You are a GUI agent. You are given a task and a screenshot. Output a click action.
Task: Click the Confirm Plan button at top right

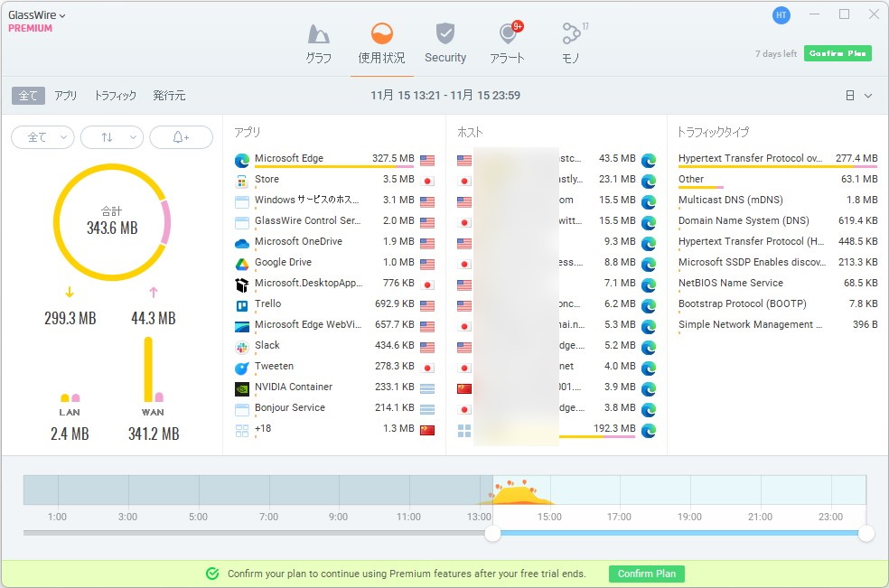pyautogui.click(x=838, y=53)
